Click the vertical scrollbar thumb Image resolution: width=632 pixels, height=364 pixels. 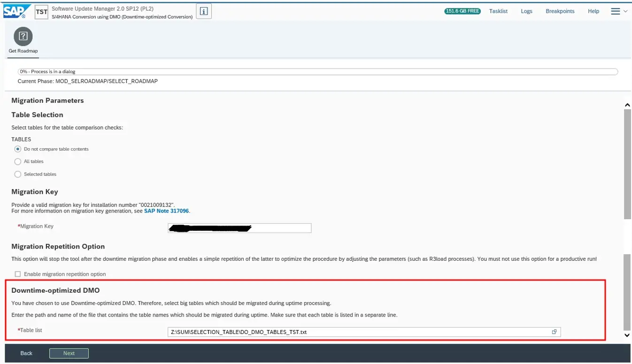click(627, 164)
